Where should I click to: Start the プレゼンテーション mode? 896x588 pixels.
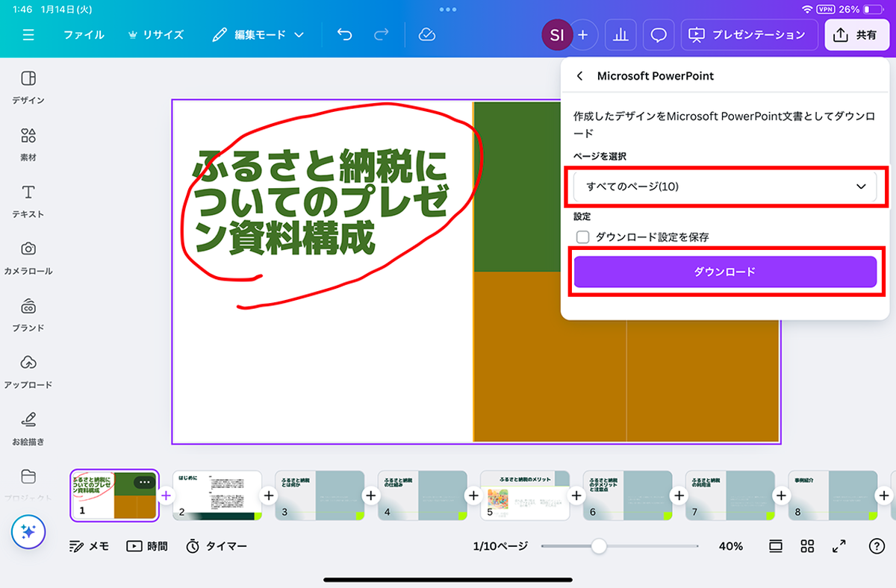coord(749,35)
